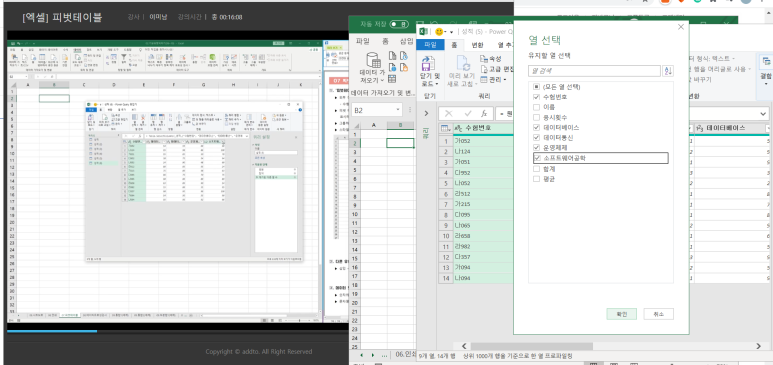
Task: Check the 합계 column checkbox
Action: click(x=536, y=169)
